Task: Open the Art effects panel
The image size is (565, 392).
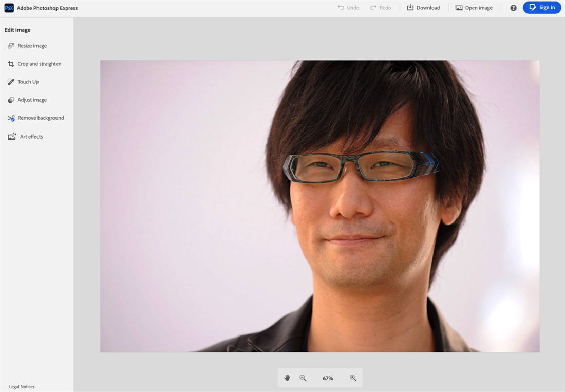Action: pyautogui.click(x=30, y=136)
